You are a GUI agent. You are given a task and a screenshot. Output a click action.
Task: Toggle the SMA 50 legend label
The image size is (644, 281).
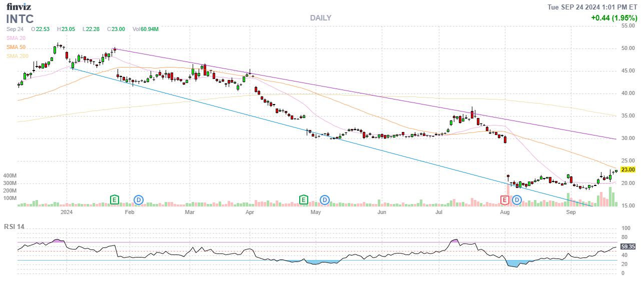[17, 47]
